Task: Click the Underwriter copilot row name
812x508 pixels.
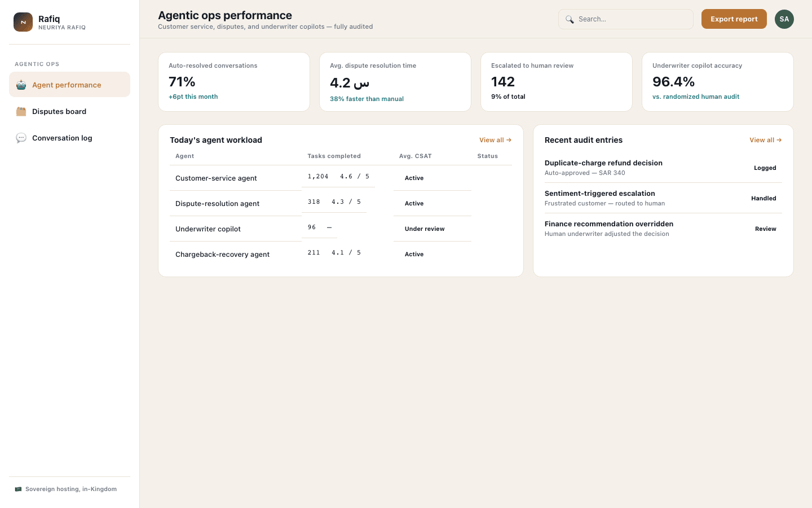Action: tap(208, 229)
